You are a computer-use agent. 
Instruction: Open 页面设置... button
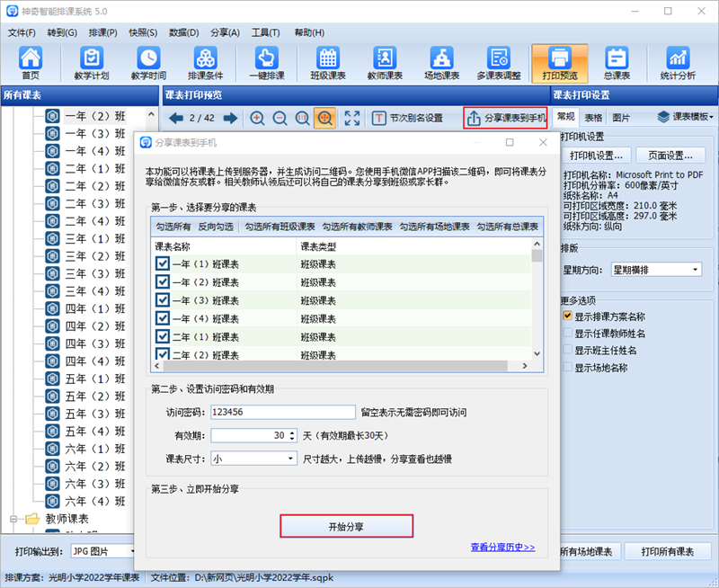(670, 156)
